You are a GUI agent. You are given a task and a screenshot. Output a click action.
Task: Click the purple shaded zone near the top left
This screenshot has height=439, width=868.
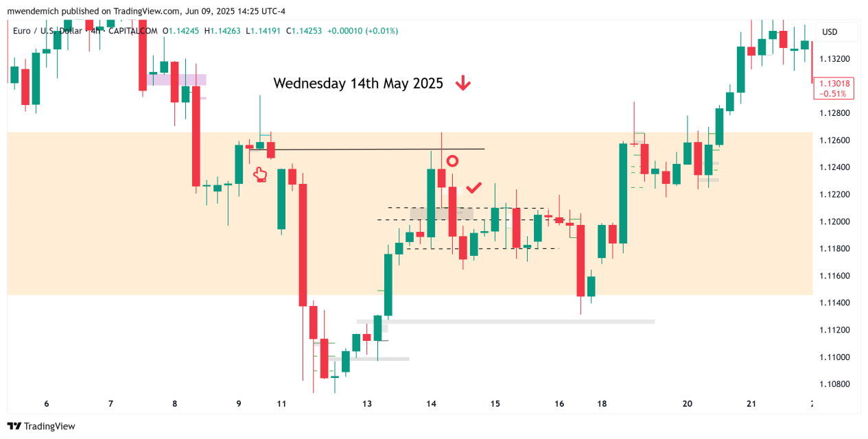177,80
